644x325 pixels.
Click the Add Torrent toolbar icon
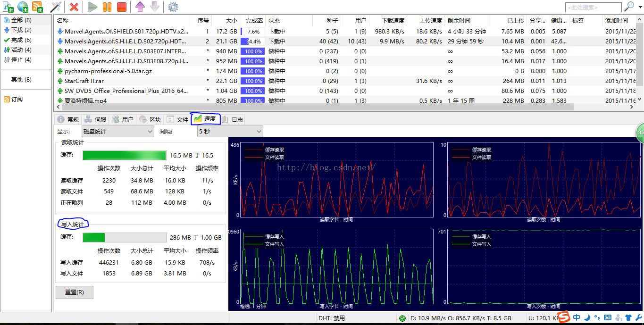[8, 7]
